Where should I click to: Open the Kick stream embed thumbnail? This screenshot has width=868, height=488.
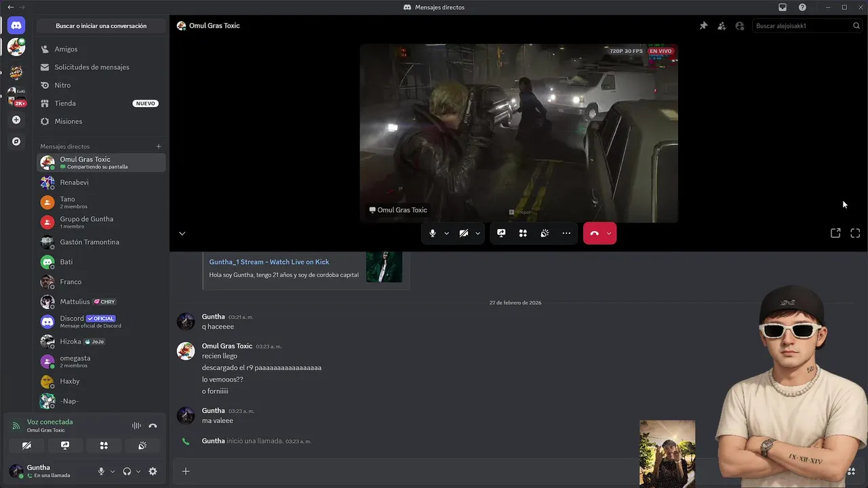(x=384, y=267)
